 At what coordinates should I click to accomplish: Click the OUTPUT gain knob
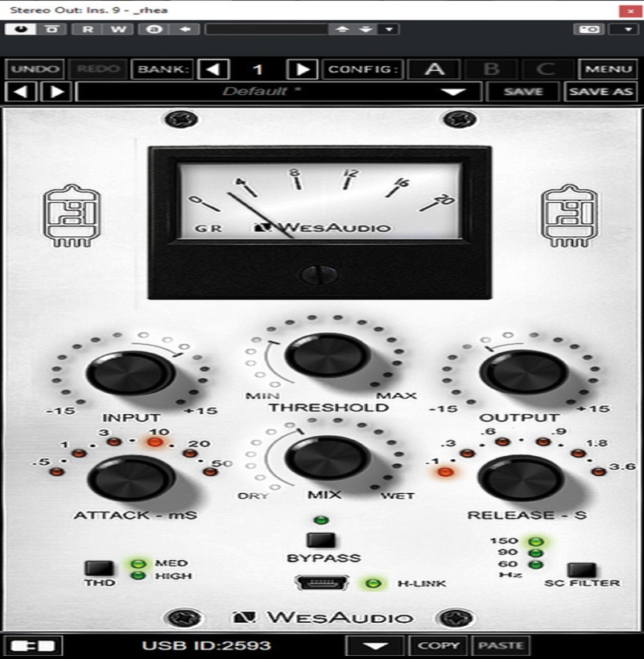(524, 372)
